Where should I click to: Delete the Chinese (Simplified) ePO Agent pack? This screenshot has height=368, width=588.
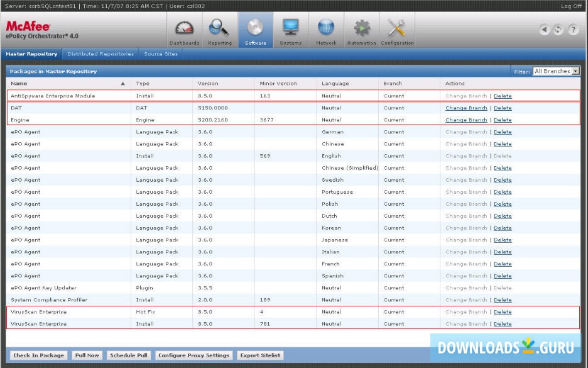point(503,168)
